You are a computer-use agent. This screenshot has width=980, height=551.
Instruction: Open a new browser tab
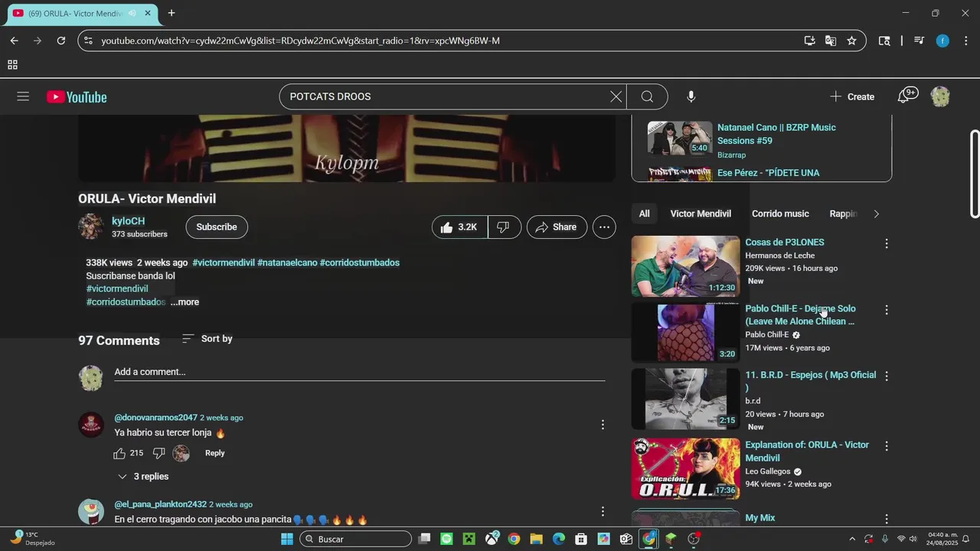(171, 13)
